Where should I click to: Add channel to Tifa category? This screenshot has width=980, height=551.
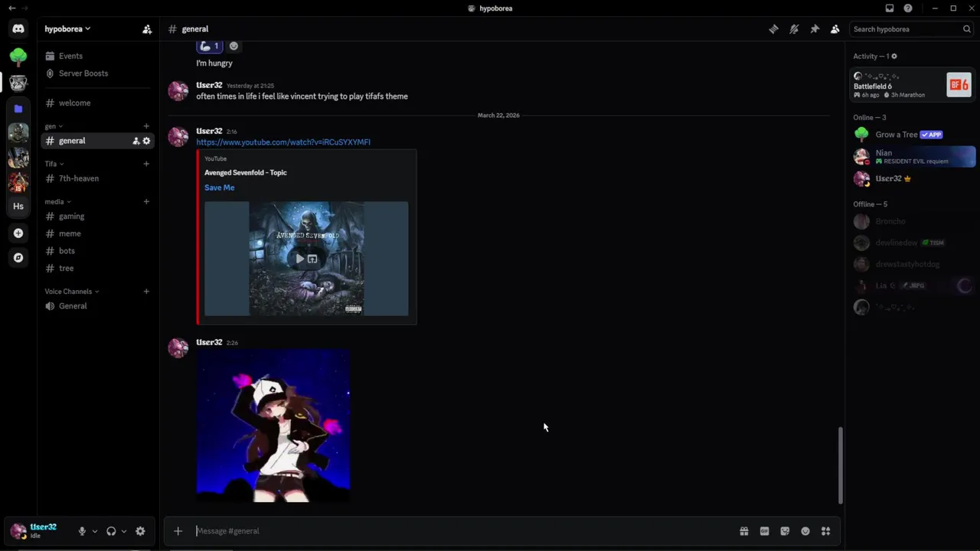pyautogui.click(x=146, y=164)
